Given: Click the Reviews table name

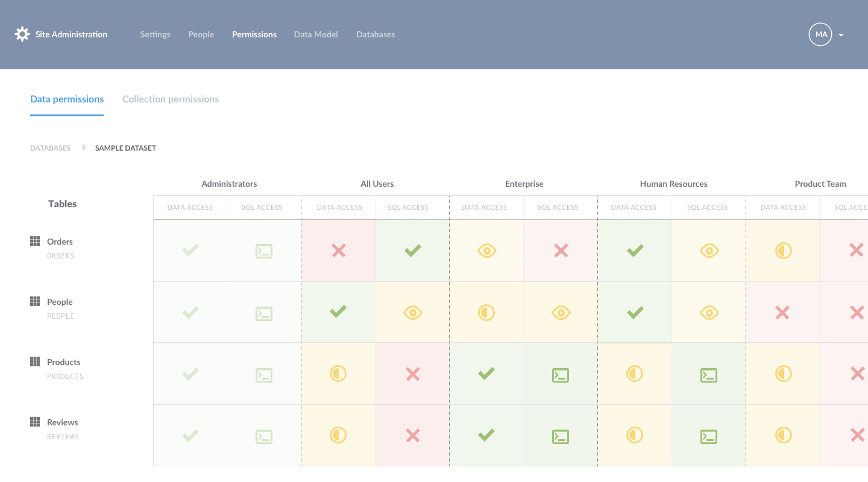Looking at the screenshot, I should point(63,422).
